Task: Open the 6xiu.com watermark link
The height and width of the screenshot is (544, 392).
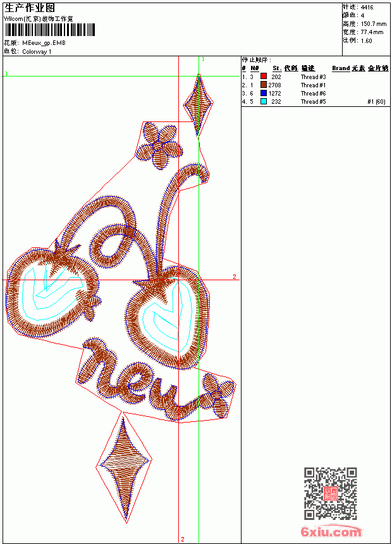Action: [x=331, y=532]
